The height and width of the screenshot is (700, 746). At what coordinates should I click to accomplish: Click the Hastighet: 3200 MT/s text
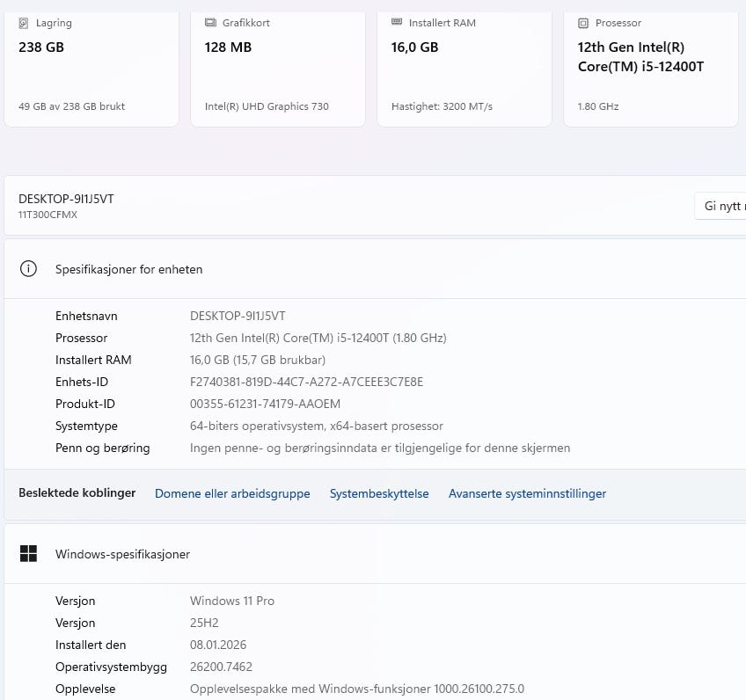pos(442,106)
